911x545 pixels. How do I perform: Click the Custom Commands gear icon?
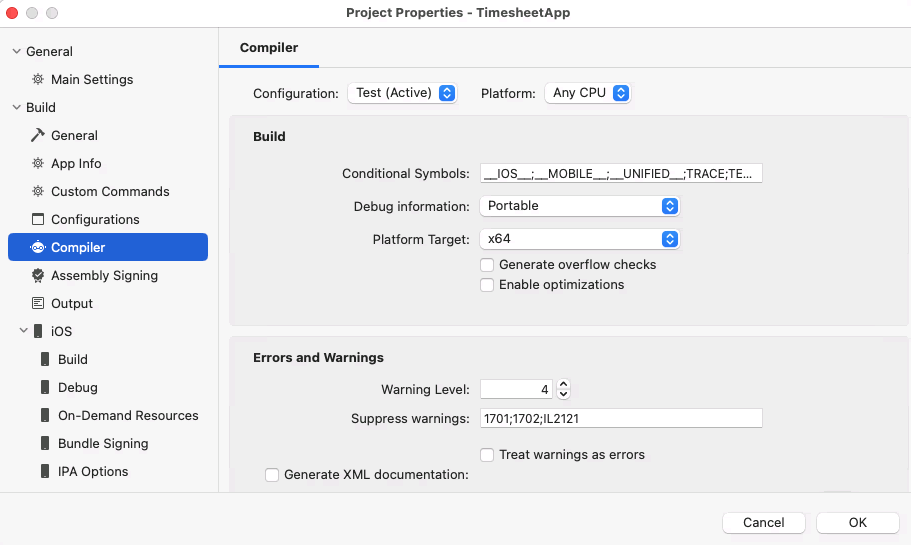[38, 192]
